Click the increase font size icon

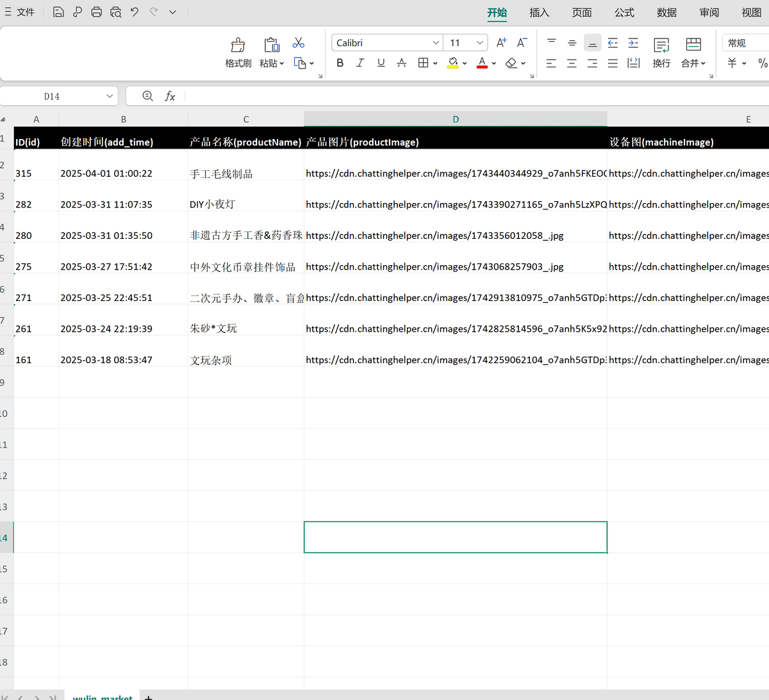[x=502, y=42]
